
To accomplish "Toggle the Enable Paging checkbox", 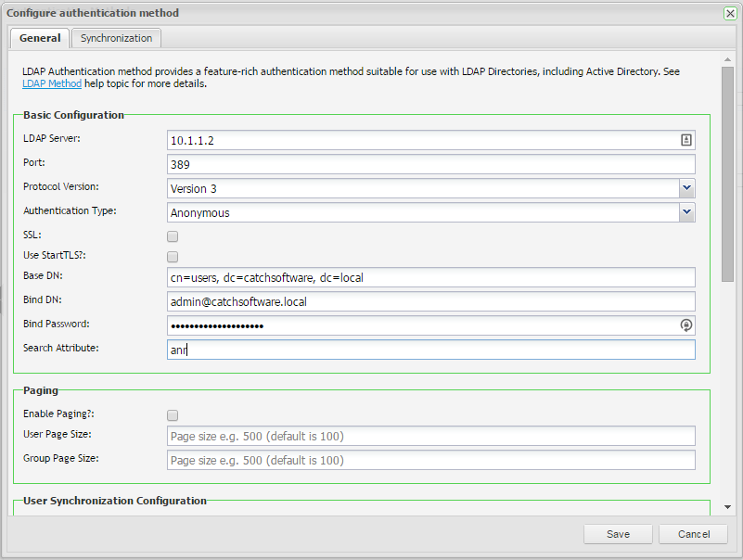I will tap(173, 415).
